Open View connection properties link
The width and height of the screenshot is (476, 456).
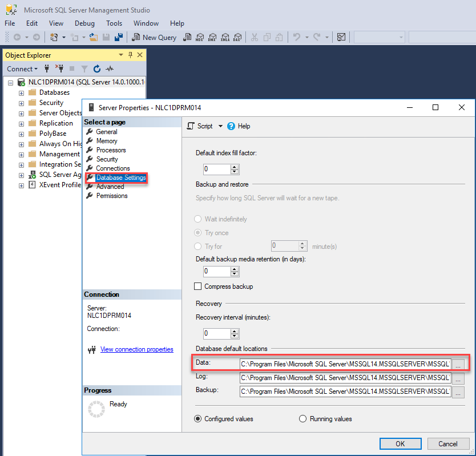[x=136, y=349]
